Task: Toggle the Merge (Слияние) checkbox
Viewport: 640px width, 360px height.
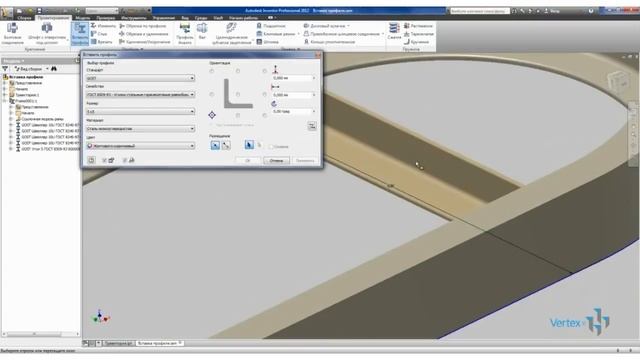Action: coord(271,147)
